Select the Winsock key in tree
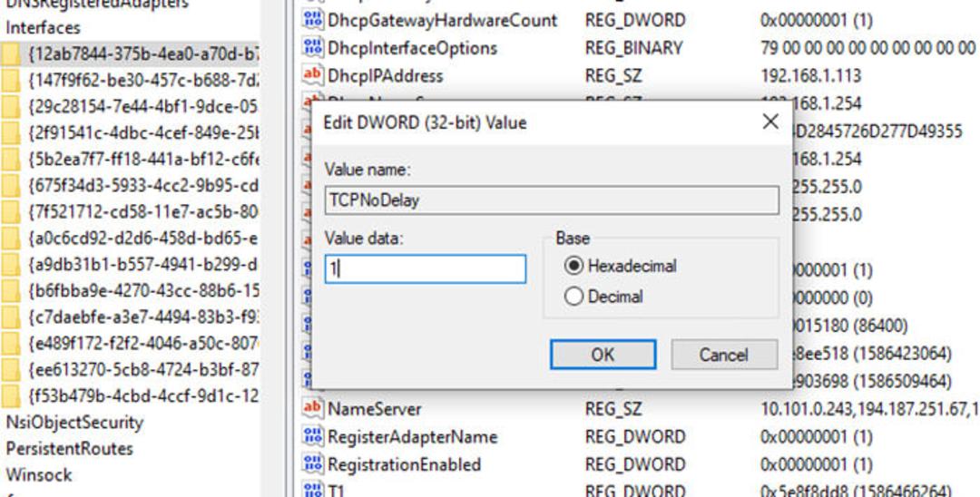Screen dimensions: 980x497 tap(39, 475)
